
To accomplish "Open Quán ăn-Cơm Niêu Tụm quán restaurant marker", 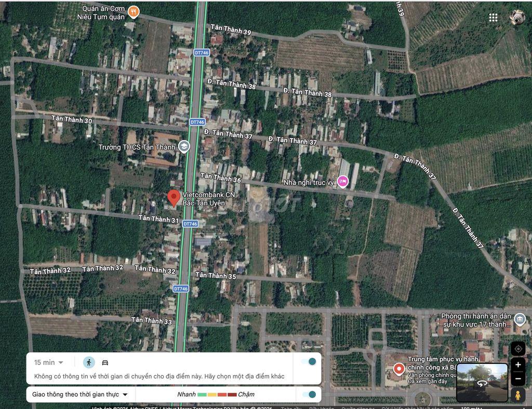I will pyautogui.click(x=134, y=12).
